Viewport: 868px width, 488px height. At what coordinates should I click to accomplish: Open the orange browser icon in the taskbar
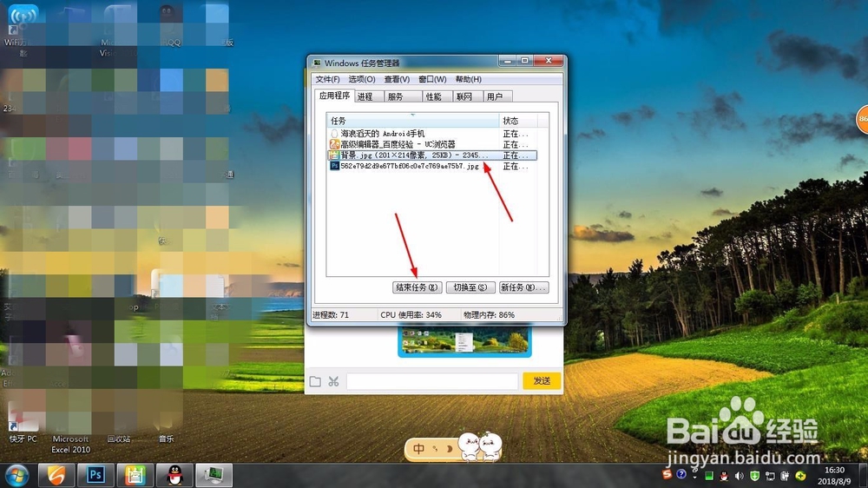click(x=56, y=475)
